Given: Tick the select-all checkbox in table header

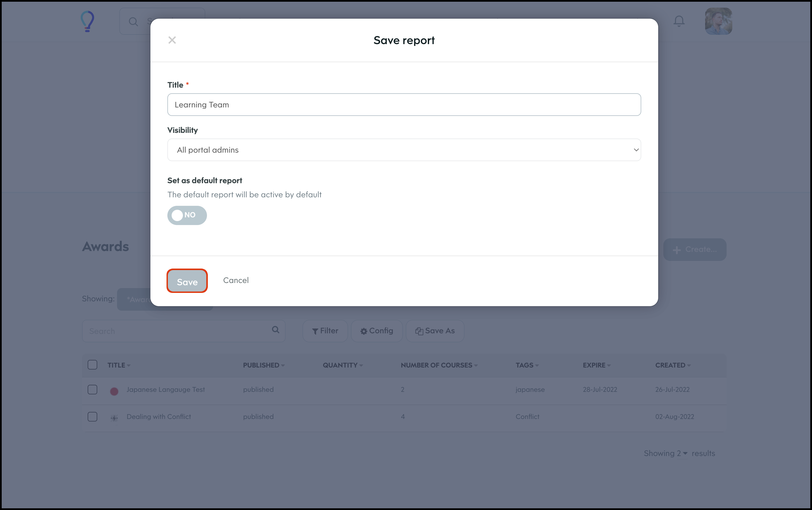Looking at the screenshot, I should pos(92,365).
